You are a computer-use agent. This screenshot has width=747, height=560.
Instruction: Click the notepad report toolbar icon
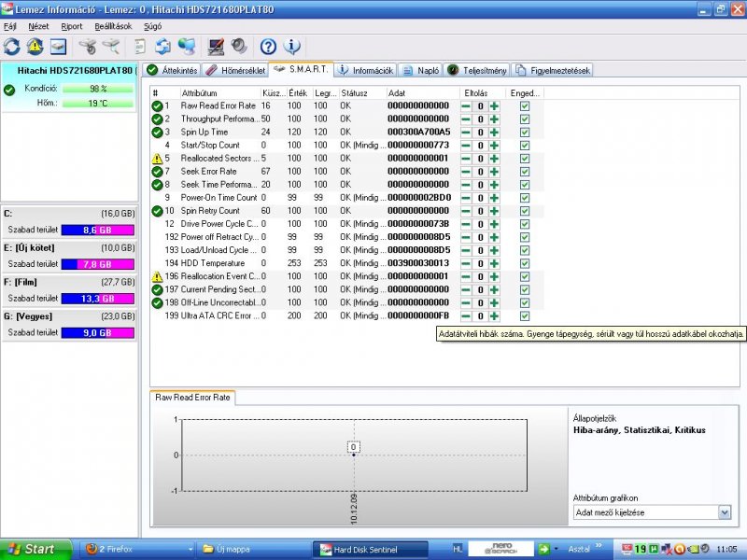point(139,47)
